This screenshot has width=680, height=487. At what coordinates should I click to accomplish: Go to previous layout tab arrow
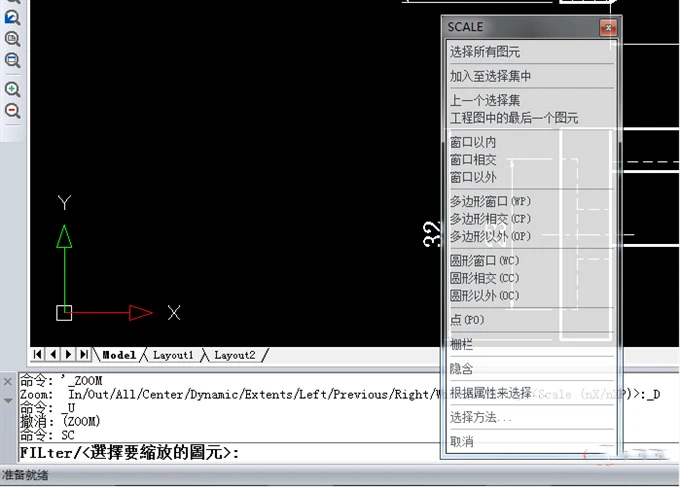53,355
